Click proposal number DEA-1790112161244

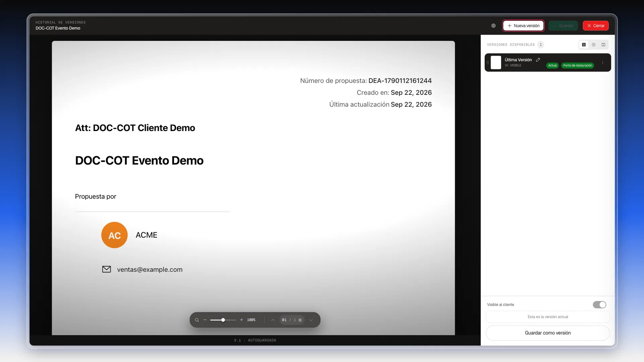point(400,81)
